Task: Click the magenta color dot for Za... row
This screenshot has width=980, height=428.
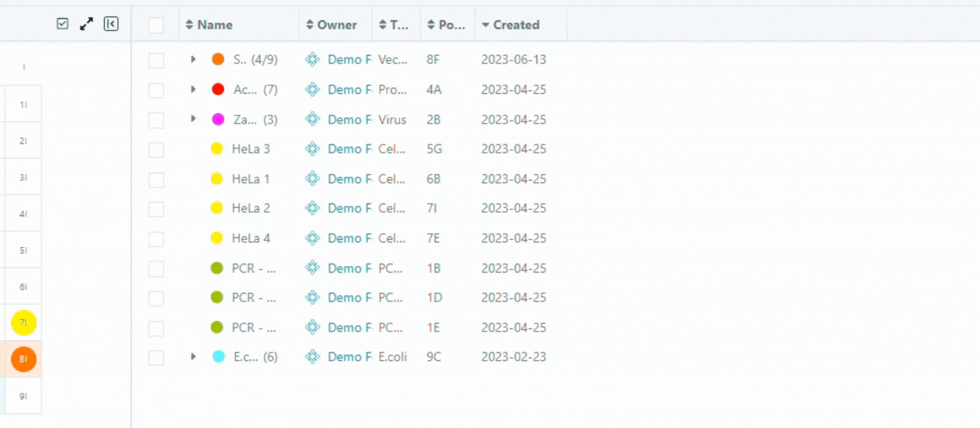Action: coord(218,119)
